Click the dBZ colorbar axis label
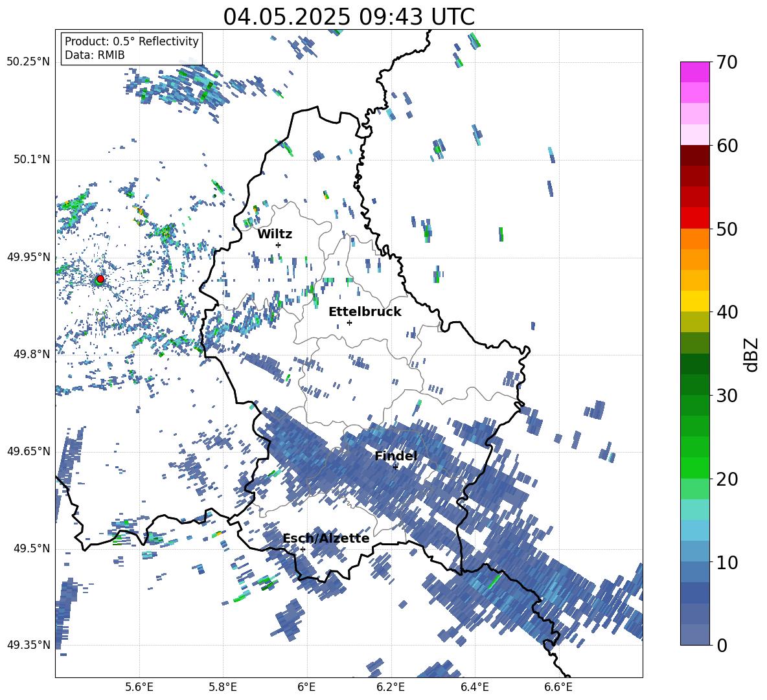Viewport: 767px width, 700px height. [751, 354]
